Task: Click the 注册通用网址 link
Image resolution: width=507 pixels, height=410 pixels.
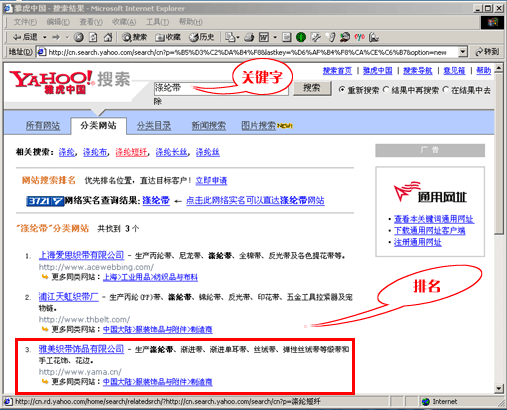Action: (418, 242)
